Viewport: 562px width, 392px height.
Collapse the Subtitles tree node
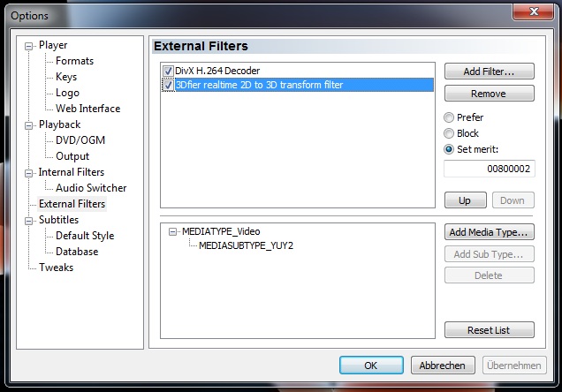(x=28, y=221)
